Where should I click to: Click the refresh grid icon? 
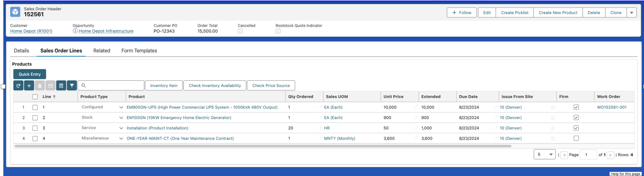click(18, 85)
